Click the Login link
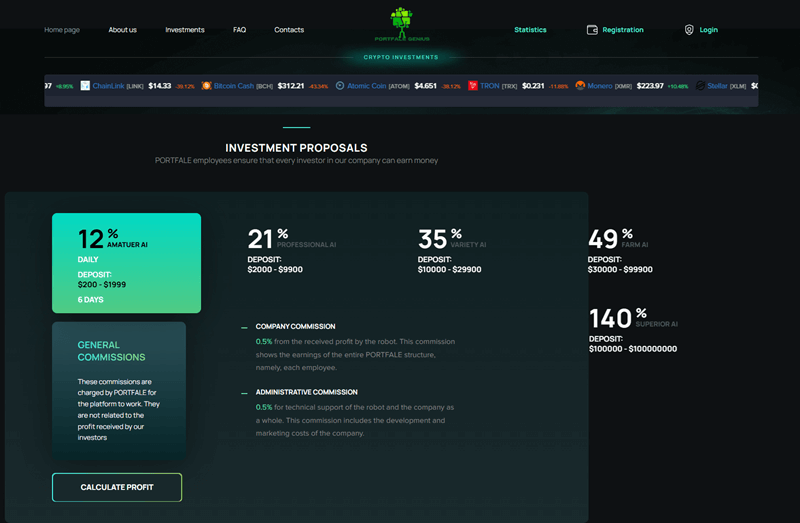The height and width of the screenshot is (523, 800). point(708,30)
